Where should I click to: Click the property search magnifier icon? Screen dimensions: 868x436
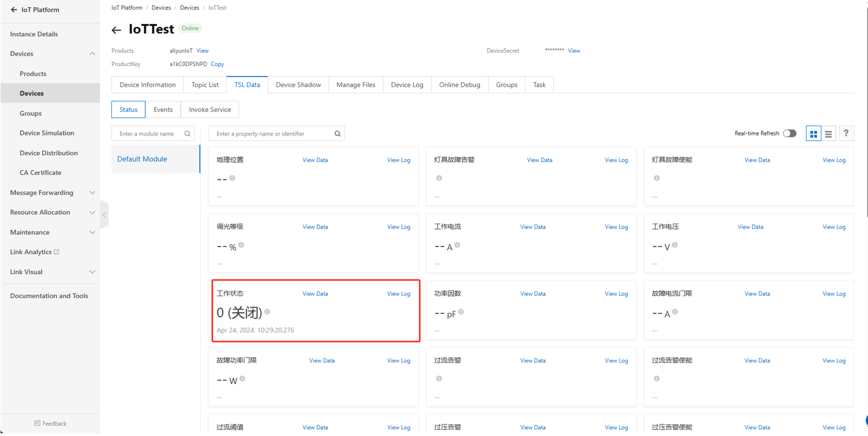(x=337, y=134)
